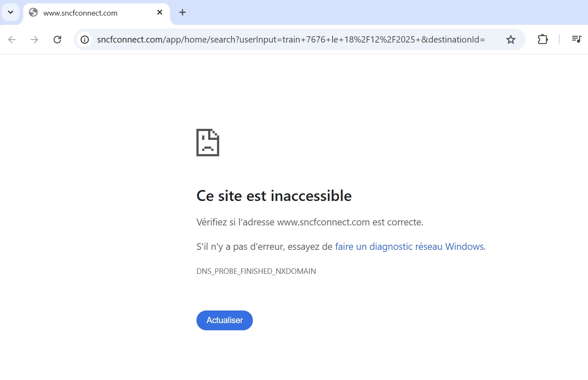Open the tab search chevron dropdown
This screenshot has height=380, width=588.
click(x=11, y=12)
